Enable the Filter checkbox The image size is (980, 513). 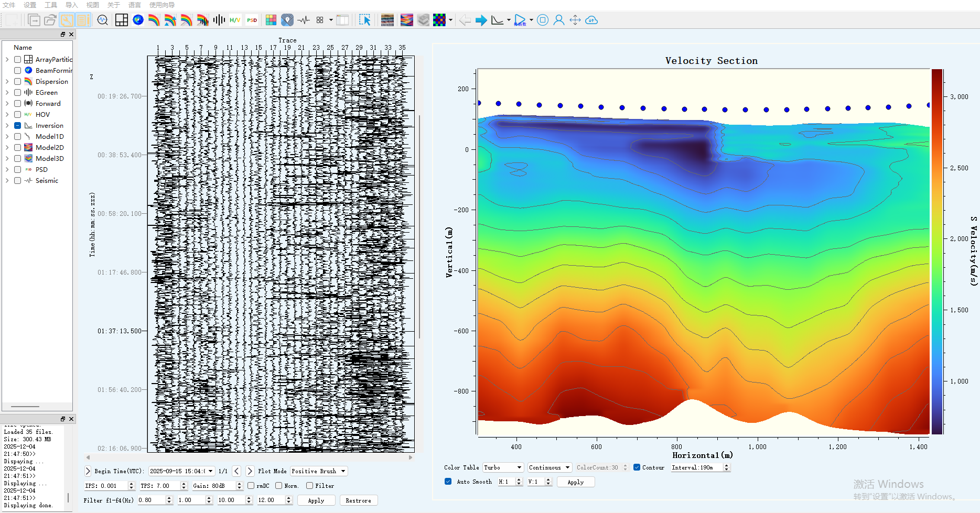[x=310, y=486]
